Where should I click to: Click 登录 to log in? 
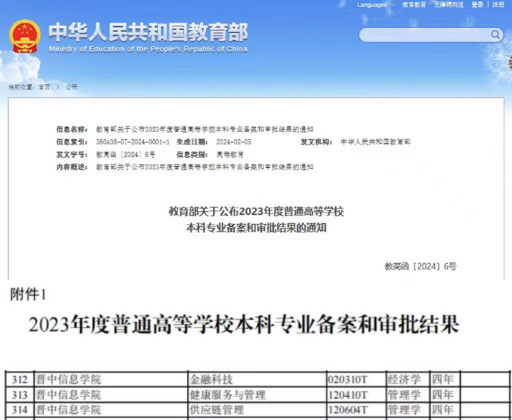pos(477,5)
